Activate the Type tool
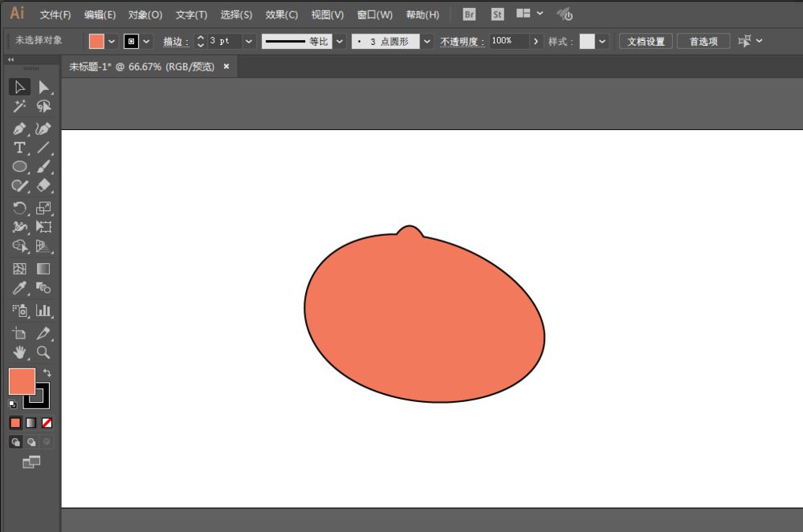This screenshot has width=803, height=532. click(x=19, y=148)
